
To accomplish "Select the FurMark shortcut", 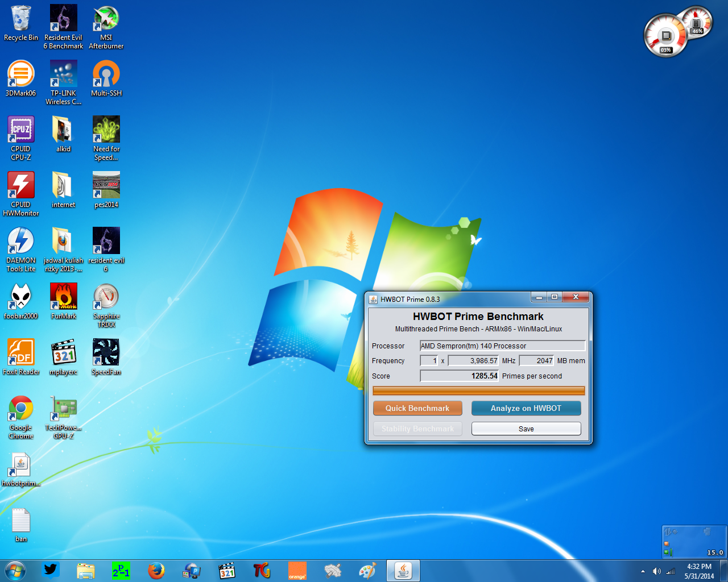I will click(63, 301).
